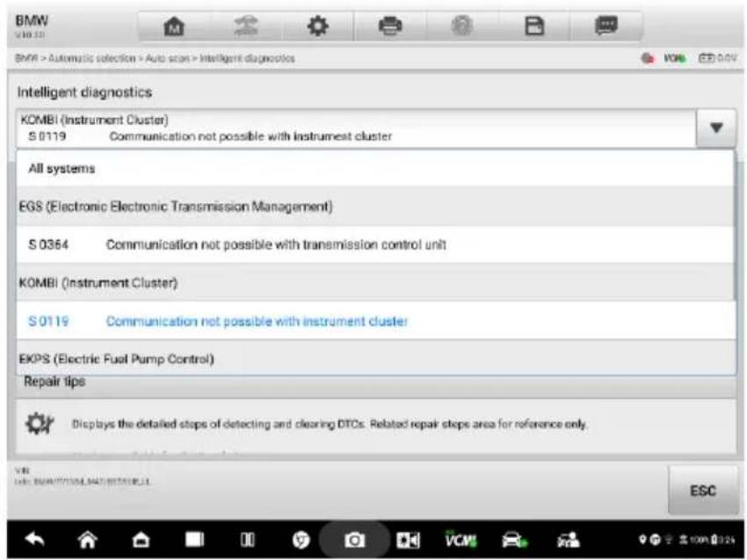Choose S 0364 transmission control unit entry
747x560 pixels.
click(x=375, y=244)
